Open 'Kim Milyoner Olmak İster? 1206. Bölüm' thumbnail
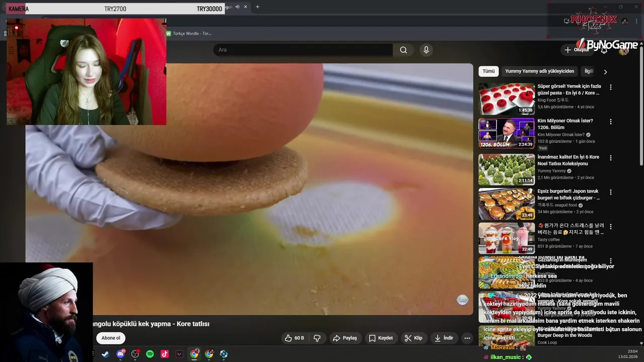 [x=507, y=133]
